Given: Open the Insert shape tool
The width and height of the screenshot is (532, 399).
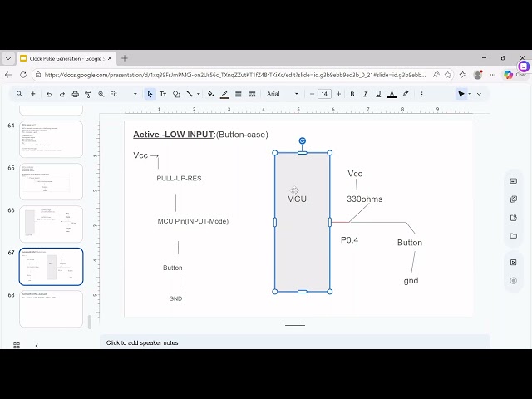Looking at the screenshot, I should tap(175, 94).
